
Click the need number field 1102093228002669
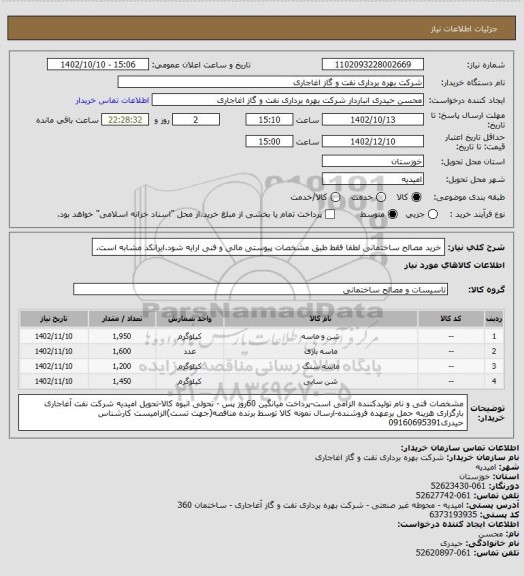(x=373, y=65)
